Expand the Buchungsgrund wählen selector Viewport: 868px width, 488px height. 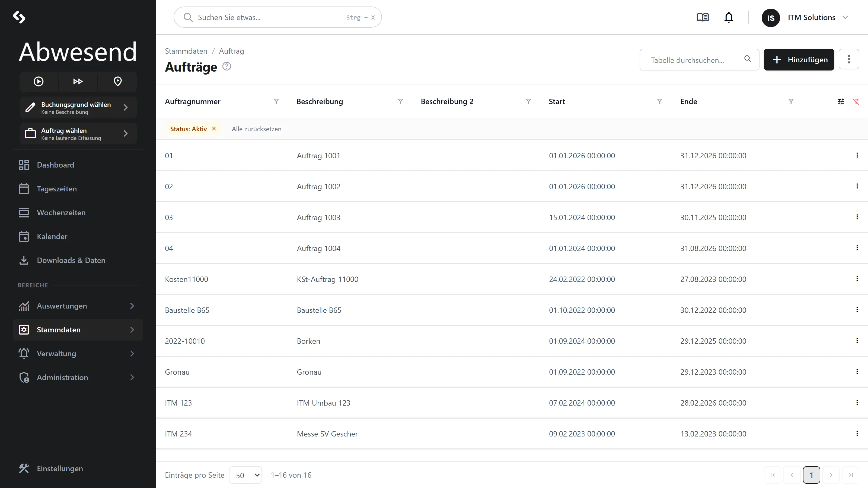coord(78,107)
